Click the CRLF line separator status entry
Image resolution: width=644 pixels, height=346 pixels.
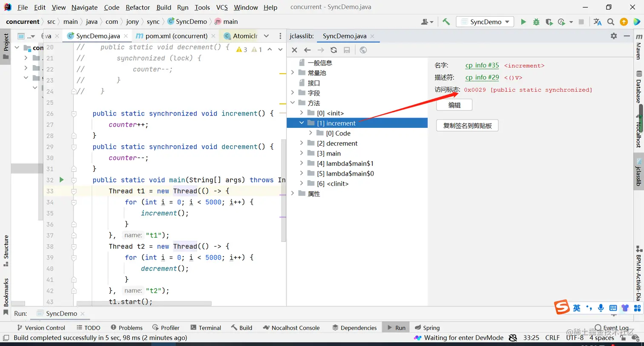[552, 338]
